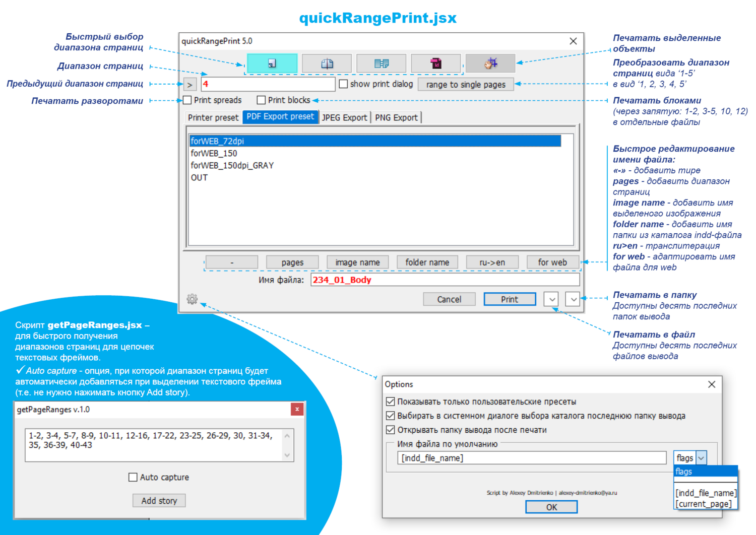Click the Cancel button

(449, 299)
